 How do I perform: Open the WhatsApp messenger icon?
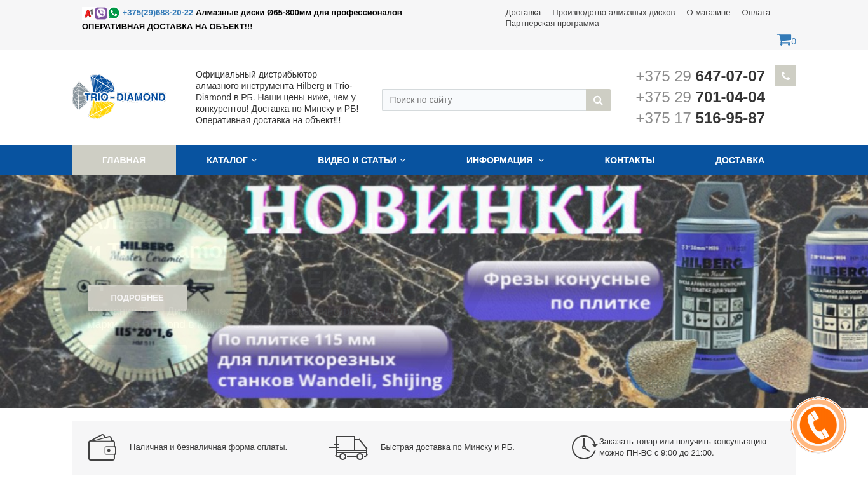pyautogui.click(x=114, y=13)
